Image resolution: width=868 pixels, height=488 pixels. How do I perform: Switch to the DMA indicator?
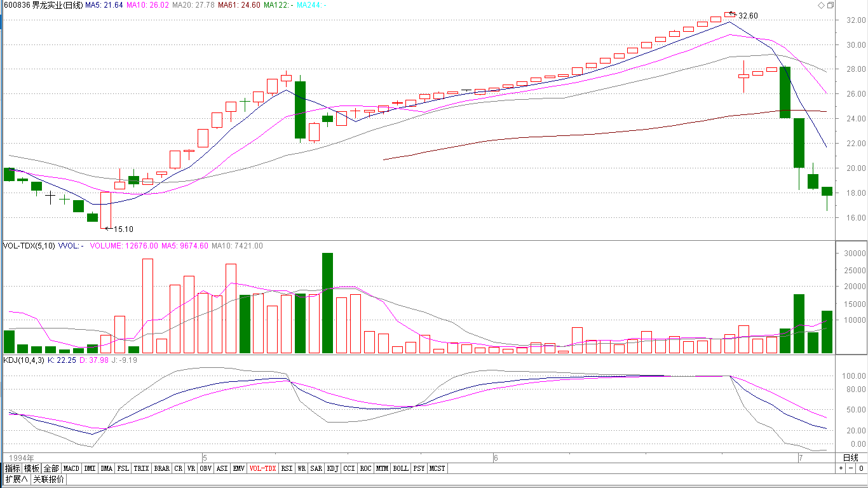(x=106, y=468)
